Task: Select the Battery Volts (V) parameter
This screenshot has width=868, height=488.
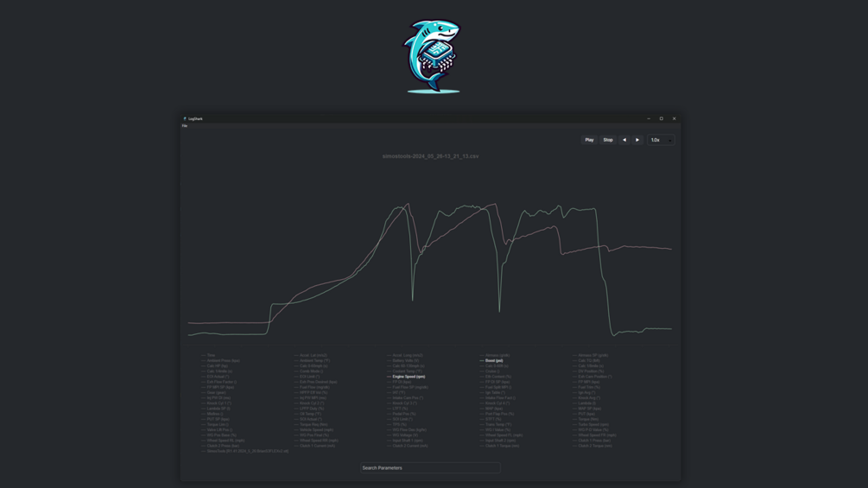Action: (x=403, y=361)
